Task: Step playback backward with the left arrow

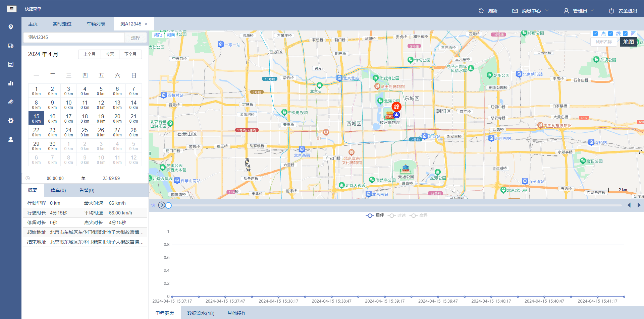Action: 629,205
